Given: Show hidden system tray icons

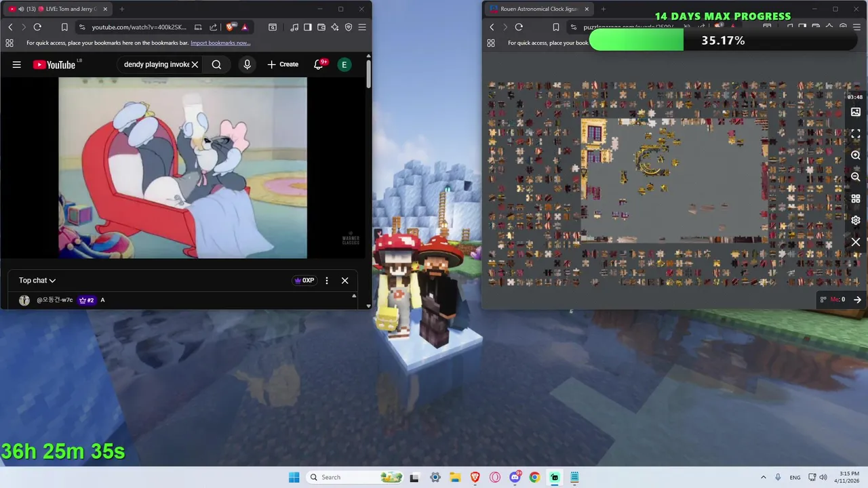Looking at the screenshot, I should tap(764, 477).
